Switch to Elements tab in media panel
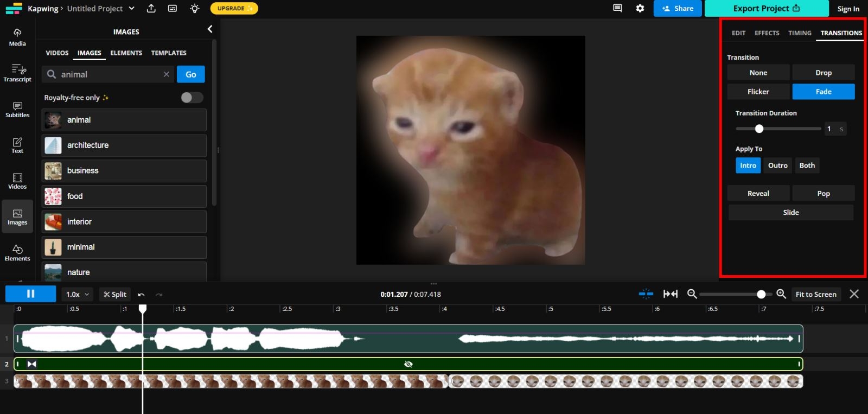 point(126,53)
